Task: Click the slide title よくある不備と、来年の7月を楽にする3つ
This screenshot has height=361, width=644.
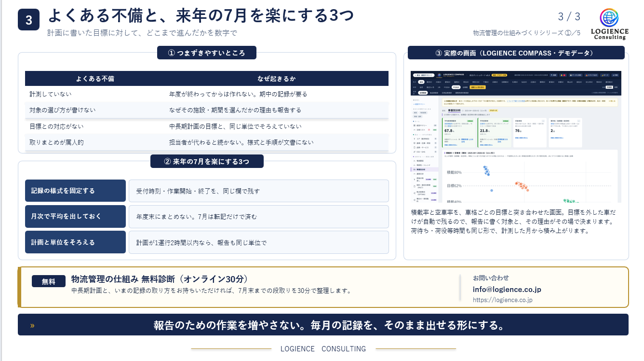Action: [201, 15]
